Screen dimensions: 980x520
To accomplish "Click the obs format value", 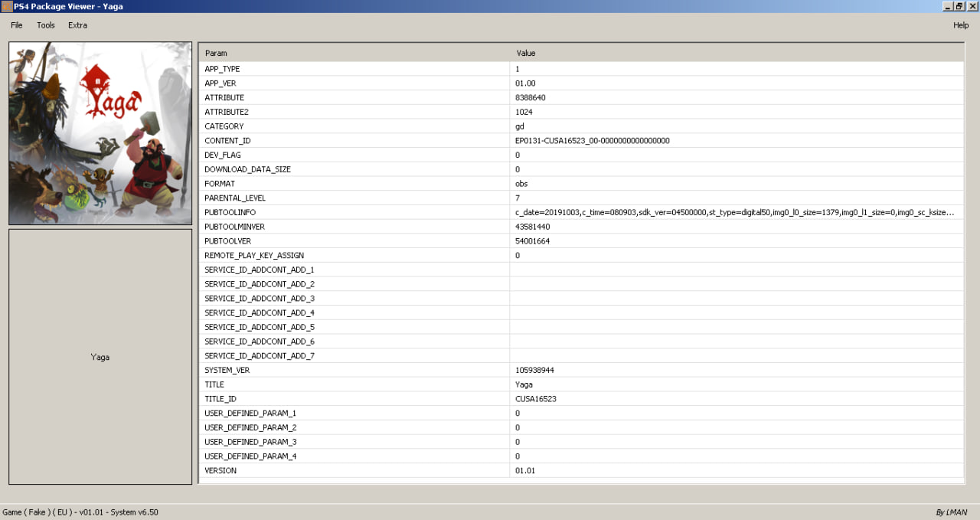I will point(521,184).
